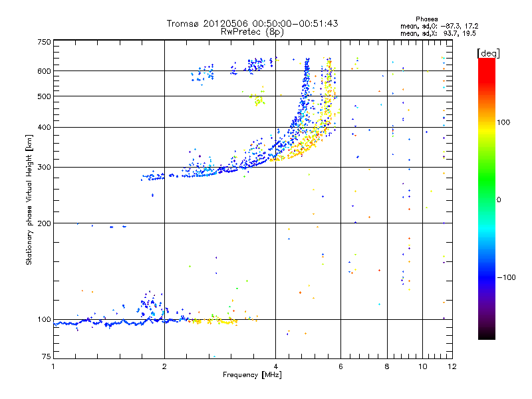
Task: Click the x-axis tick label '12'
Action: pos(452,366)
